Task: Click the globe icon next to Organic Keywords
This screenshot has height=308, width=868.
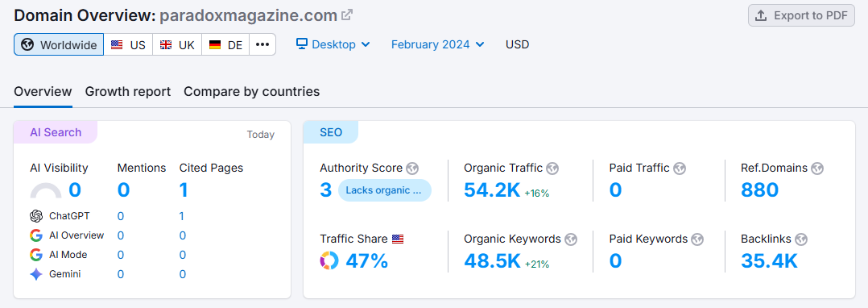Action: pyautogui.click(x=571, y=239)
